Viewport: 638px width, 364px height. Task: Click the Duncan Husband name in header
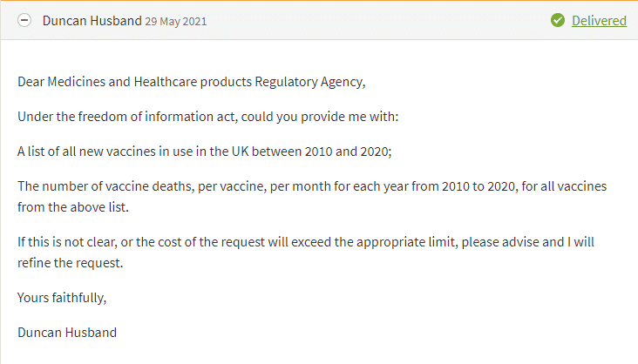[92, 21]
